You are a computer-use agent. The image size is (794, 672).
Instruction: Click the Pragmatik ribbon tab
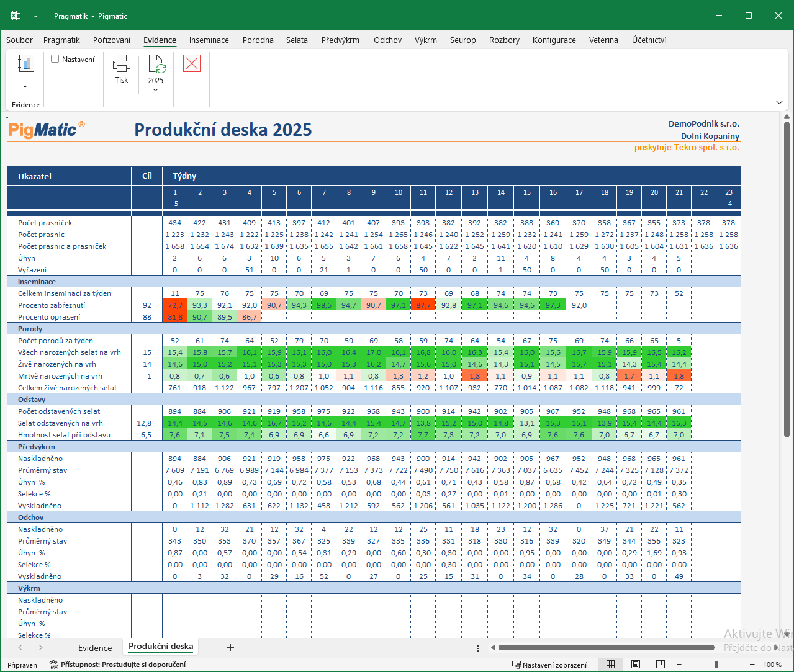(x=61, y=40)
